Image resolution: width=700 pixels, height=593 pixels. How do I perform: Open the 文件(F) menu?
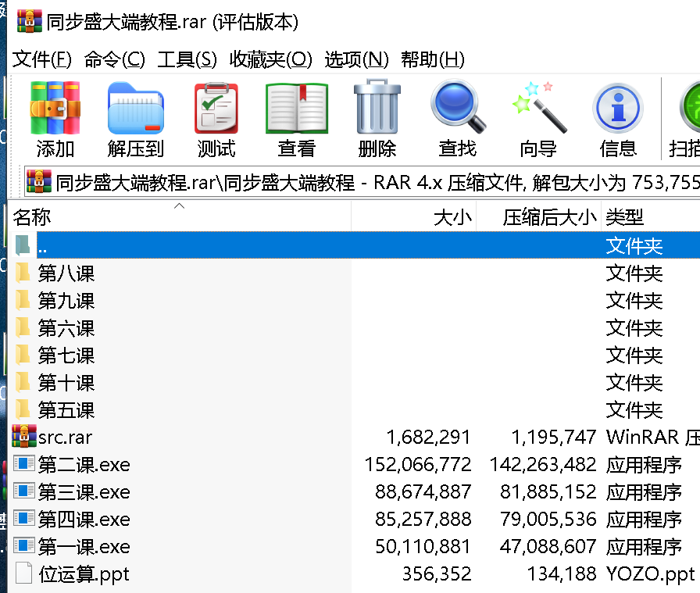[x=42, y=59]
